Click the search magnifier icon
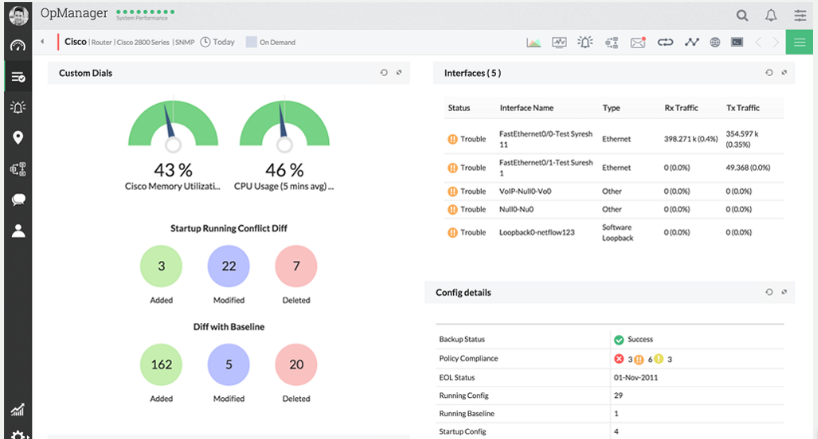 (x=742, y=15)
